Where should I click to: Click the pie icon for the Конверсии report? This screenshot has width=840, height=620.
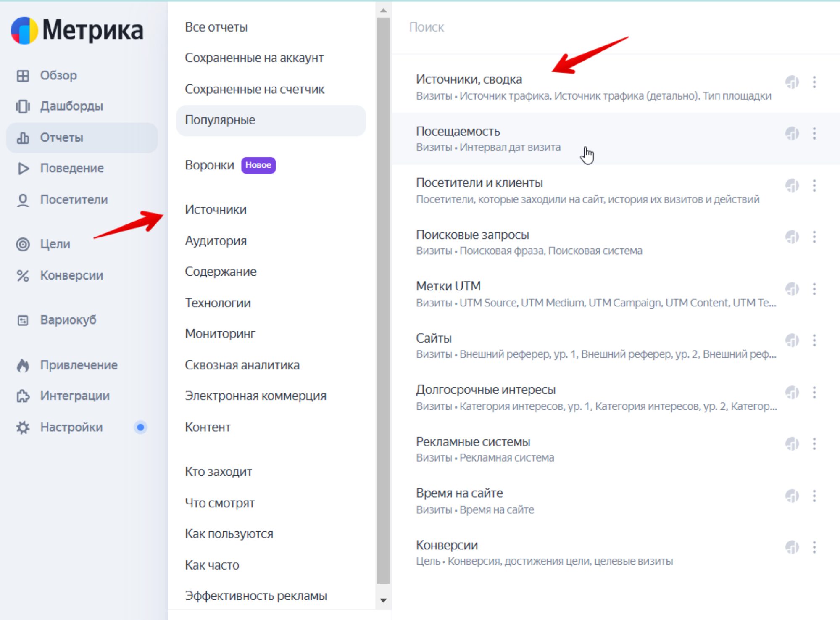pyautogui.click(x=792, y=547)
